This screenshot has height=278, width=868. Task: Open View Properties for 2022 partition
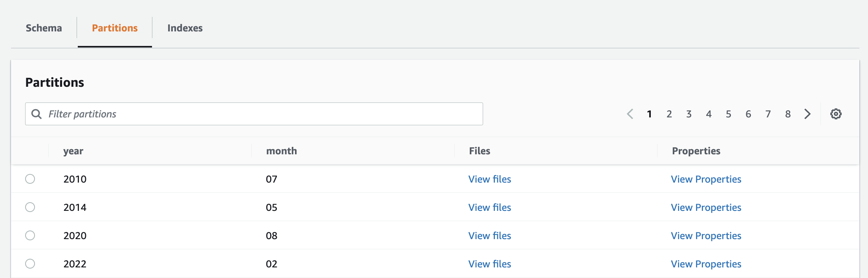click(706, 264)
